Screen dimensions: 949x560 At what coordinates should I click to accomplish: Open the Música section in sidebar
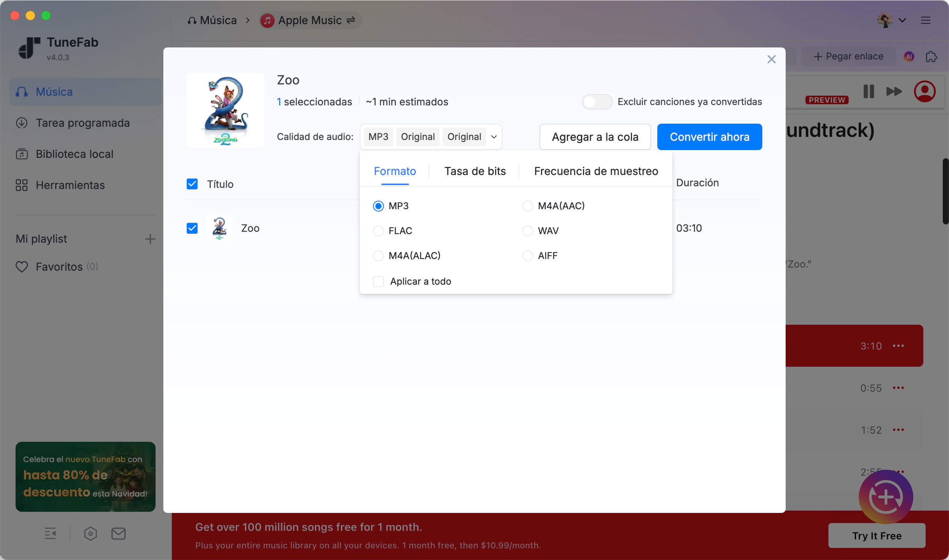point(54,92)
